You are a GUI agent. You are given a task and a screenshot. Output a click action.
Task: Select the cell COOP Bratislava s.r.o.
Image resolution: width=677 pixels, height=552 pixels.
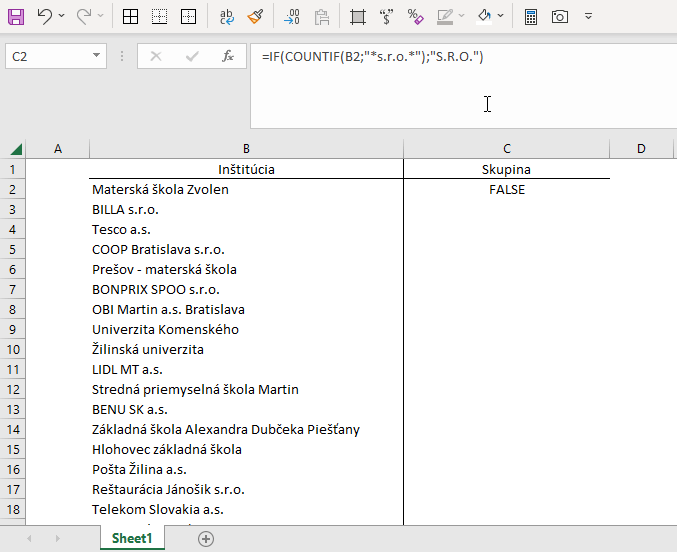point(246,250)
